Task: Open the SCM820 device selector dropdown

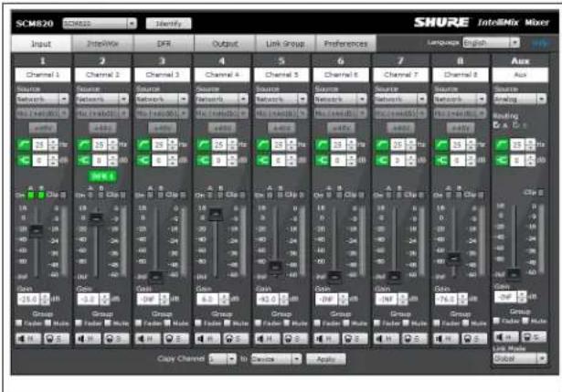Action: pyautogui.click(x=100, y=24)
